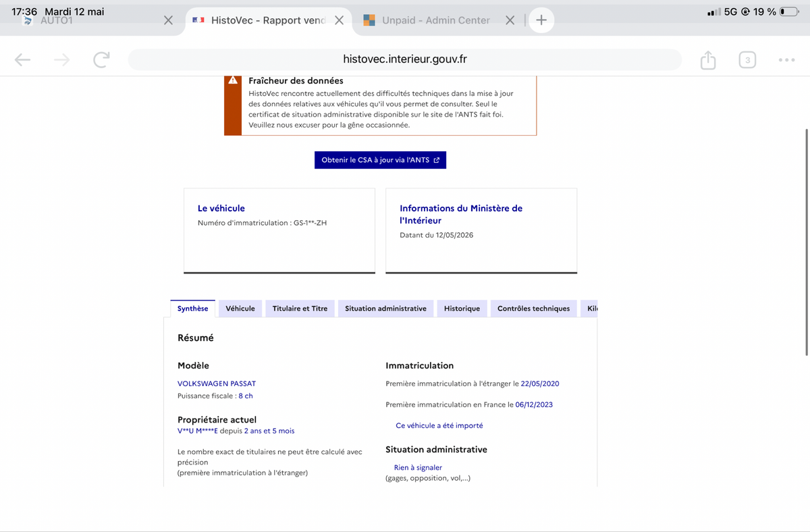Open the Historique tab
Image resolution: width=810 pixels, height=532 pixels.
point(462,309)
